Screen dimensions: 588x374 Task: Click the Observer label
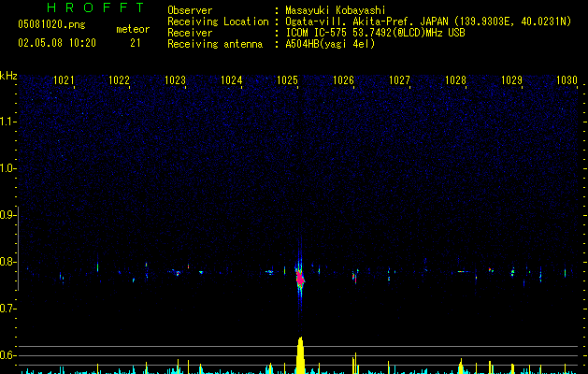click(190, 10)
